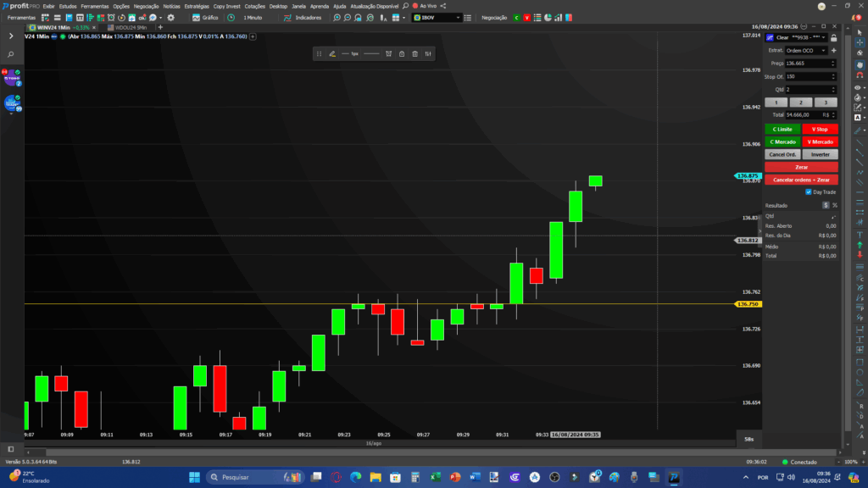This screenshot has height=488, width=868.
Task: Toggle the eye visibility tool
Action: coord(858,87)
